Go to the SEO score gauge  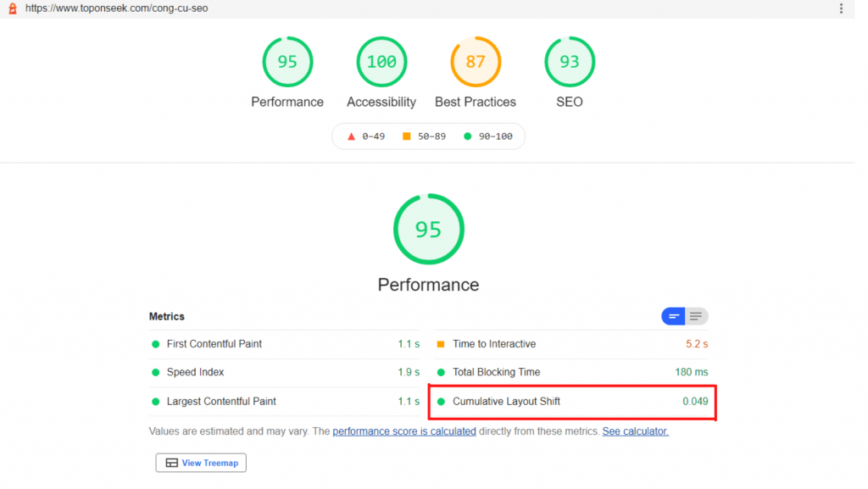[x=570, y=62]
